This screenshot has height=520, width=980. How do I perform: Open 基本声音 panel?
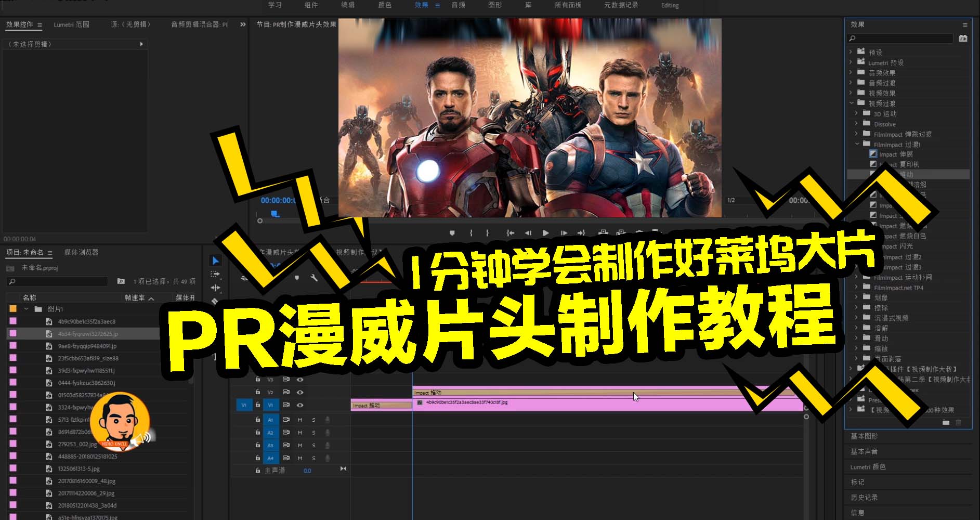(x=864, y=451)
